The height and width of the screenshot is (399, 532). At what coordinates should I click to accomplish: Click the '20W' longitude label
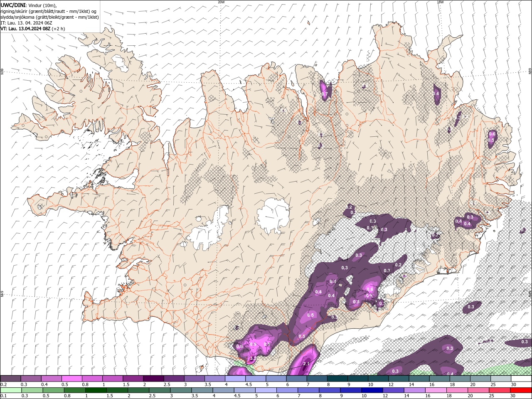coord(221,2)
